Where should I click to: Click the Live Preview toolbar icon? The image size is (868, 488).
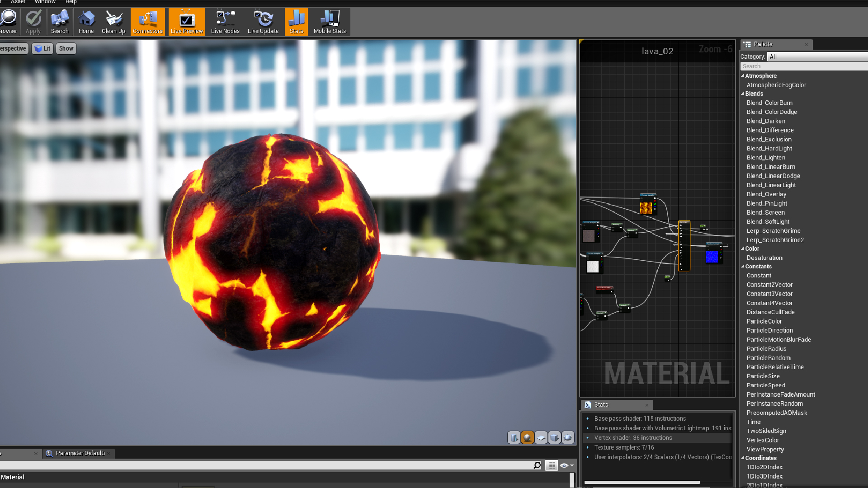187,21
